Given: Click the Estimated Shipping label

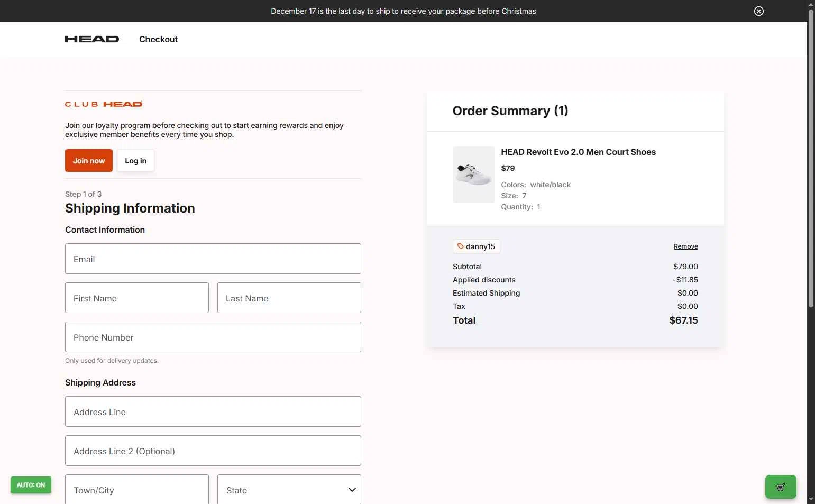Looking at the screenshot, I should 486,293.
